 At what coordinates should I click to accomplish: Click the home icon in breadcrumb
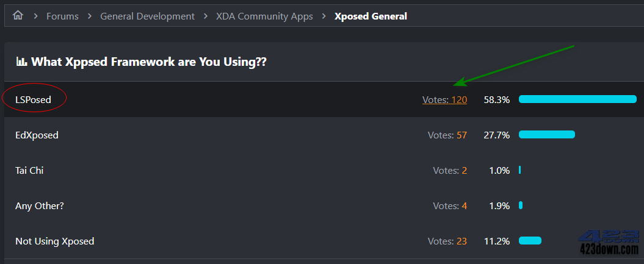[x=18, y=16]
